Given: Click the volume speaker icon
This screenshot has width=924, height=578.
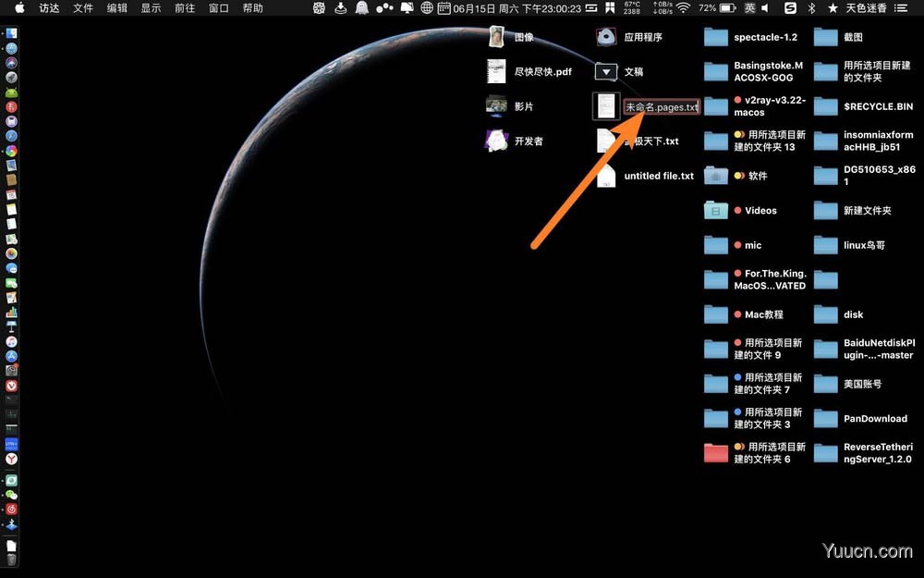Looking at the screenshot, I should pos(765,7).
